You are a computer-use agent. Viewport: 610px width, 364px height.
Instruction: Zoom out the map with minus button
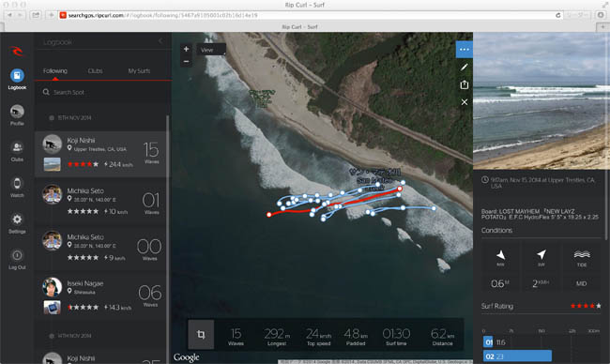click(187, 61)
